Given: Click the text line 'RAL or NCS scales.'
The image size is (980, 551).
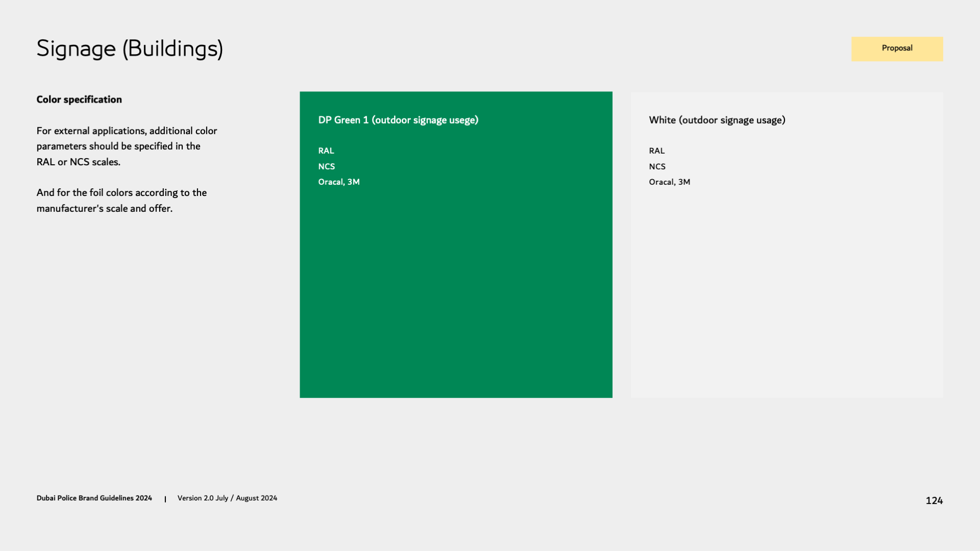Looking at the screenshot, I should [x=79, y=162].
